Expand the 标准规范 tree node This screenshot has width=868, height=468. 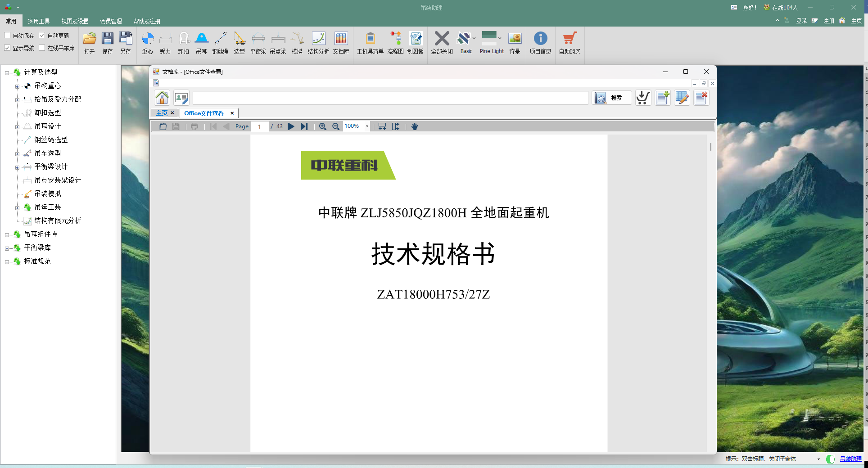[x=7, y=262]
